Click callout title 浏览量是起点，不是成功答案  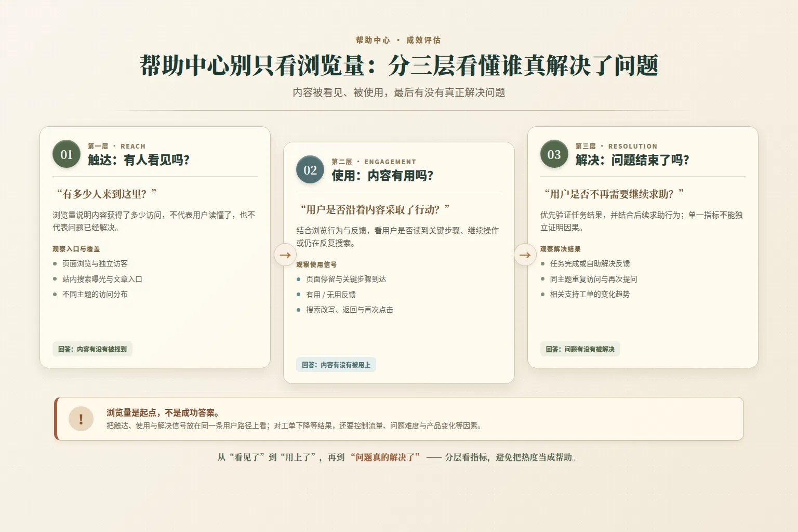pyautogui.click(x=163, y=413)
